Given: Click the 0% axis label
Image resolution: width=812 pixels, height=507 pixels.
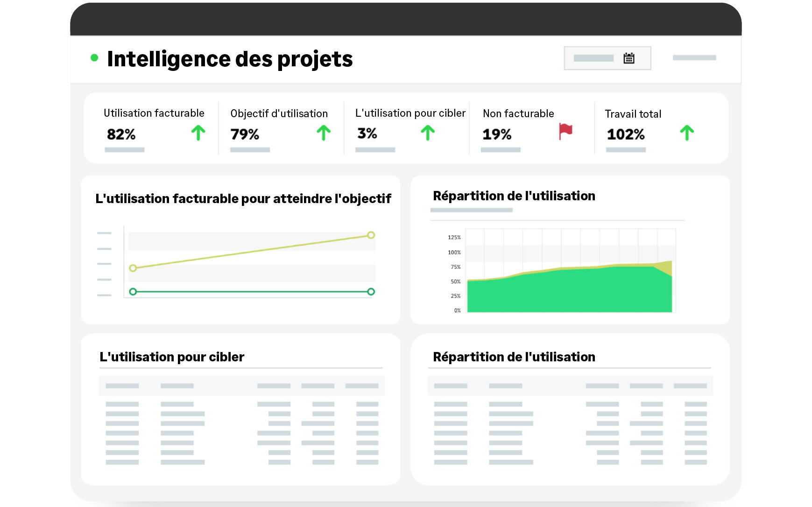Looking at the screenshot, I should pos(457,310).
